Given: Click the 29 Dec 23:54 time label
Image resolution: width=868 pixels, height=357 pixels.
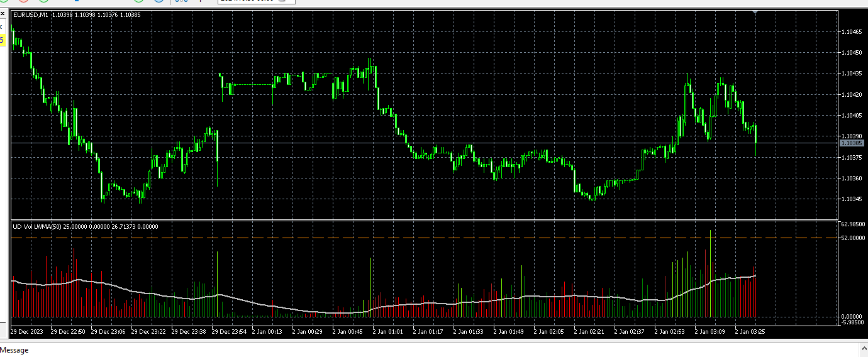Looking at the screenshot, I should click(x=229, y=331).
